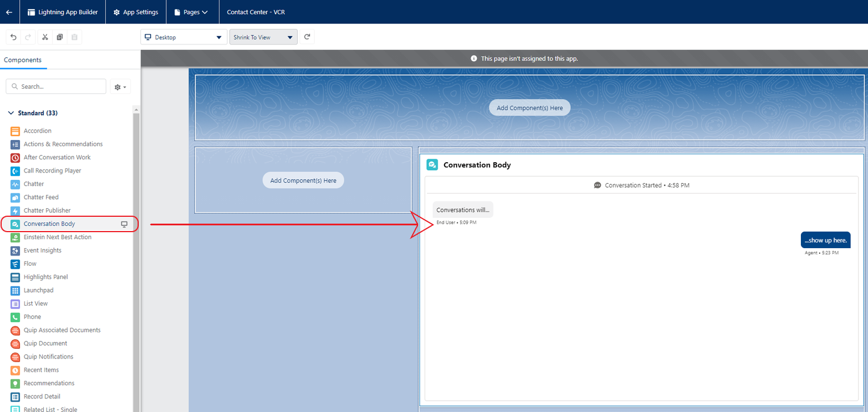Click the Actions & Recommendations component icon
Screen dimensions: 868x412
click(x=15, y=145)
